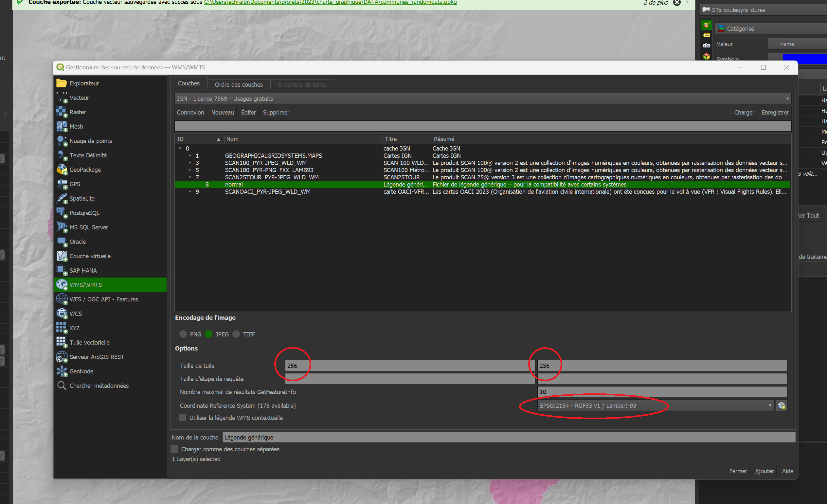
Task: Click the Charger button
Action: tap(744, 112)
